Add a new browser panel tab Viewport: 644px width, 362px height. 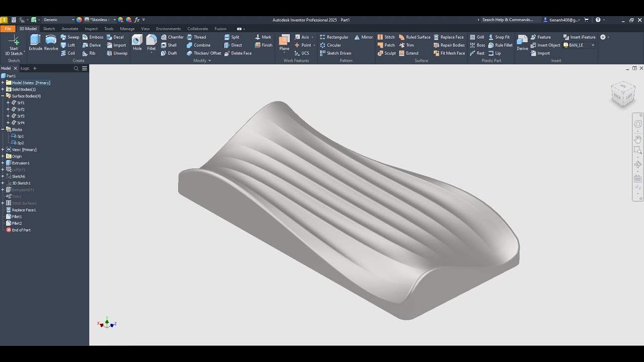(x=35, y=68)
